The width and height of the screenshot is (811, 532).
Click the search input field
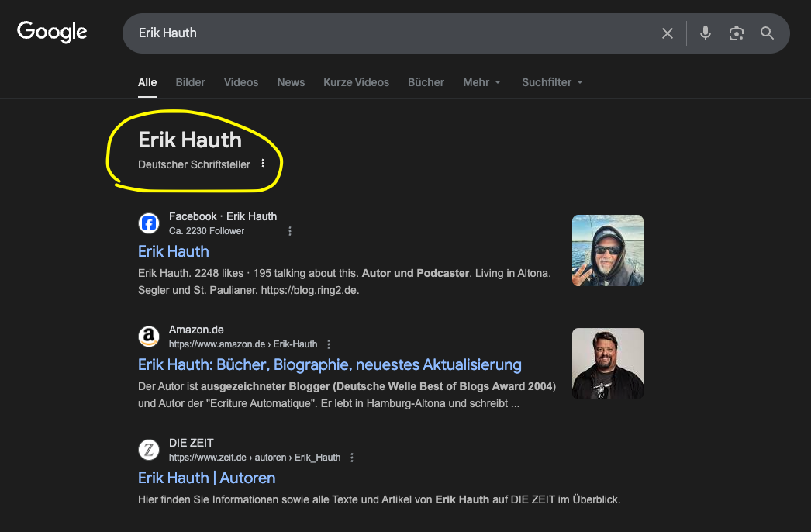(388, 33)
